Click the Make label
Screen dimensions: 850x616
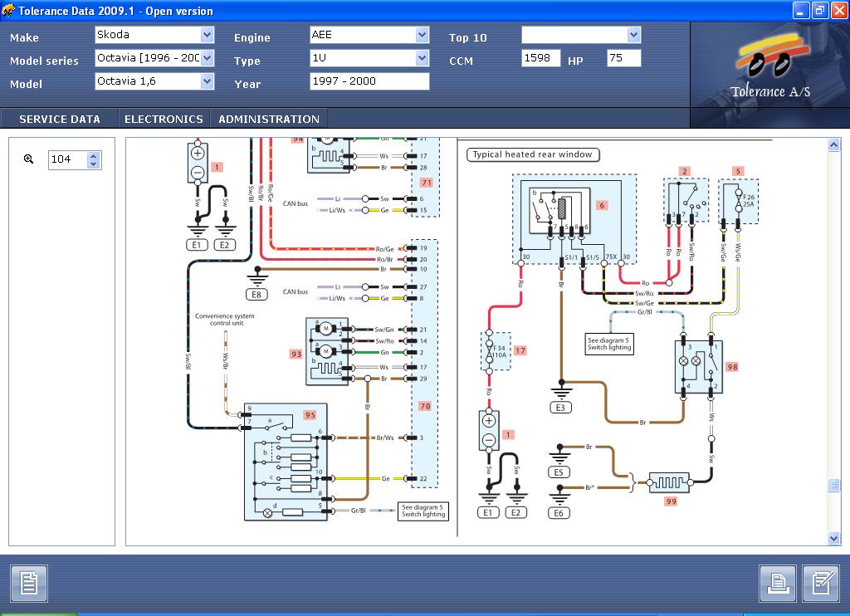pyautogui.click(x=24, y=37)
